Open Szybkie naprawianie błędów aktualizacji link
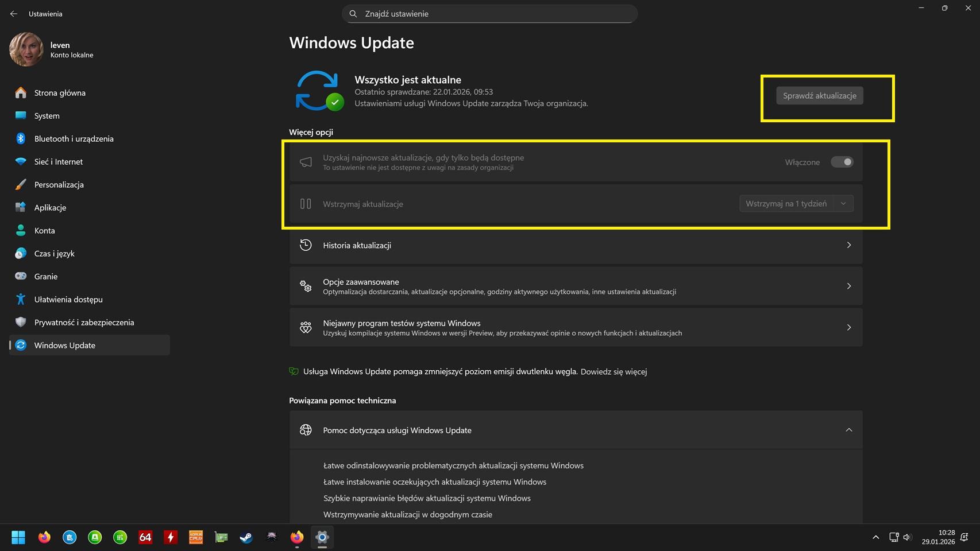The height and width of the screenshot is (551, 980). (427, 498)
